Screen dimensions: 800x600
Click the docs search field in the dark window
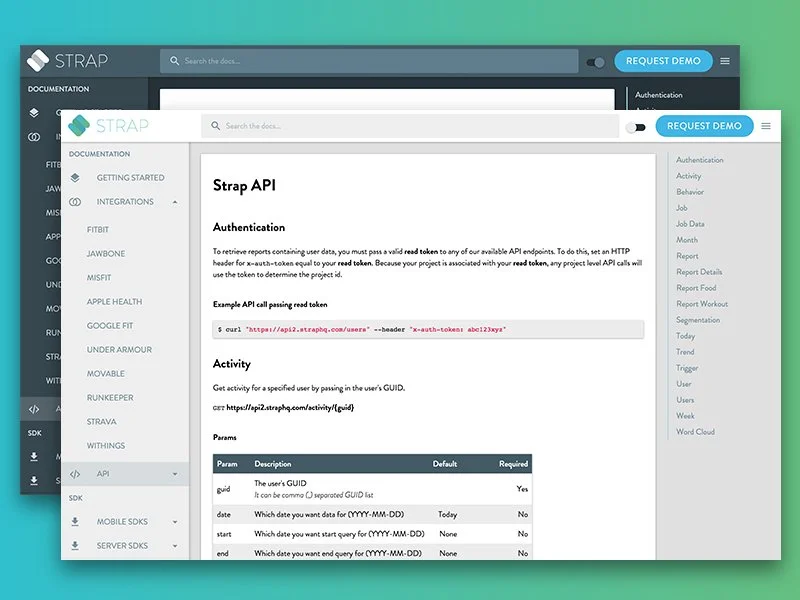(x=369, y=61)
